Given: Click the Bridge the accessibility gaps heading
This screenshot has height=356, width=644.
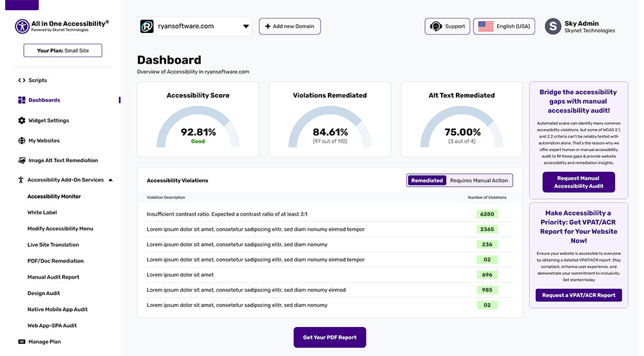Looking at the screenshot, I should pos(578,102).
